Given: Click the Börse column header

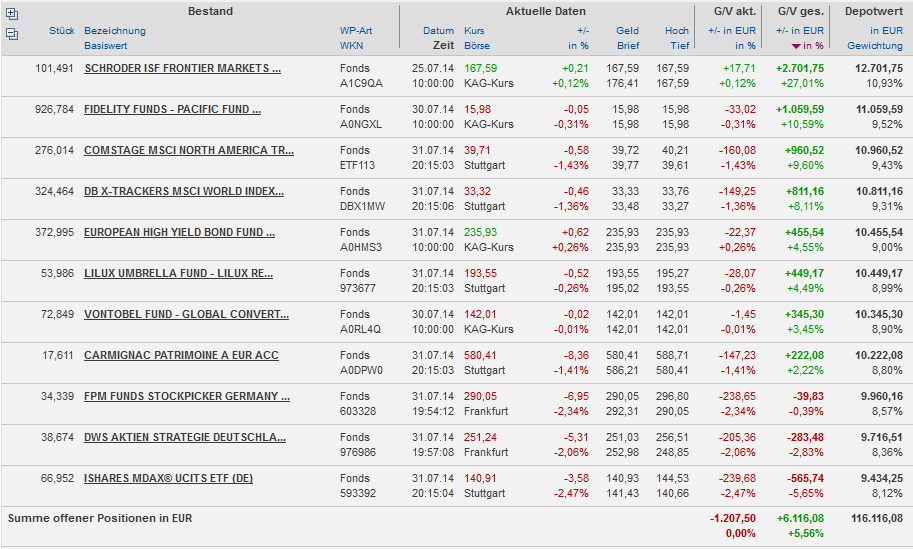Looking at the screenshot, I should 477,46.
